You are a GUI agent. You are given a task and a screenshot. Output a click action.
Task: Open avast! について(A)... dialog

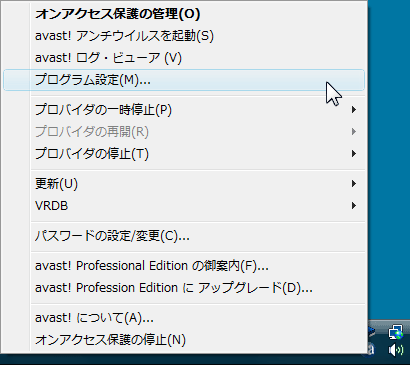click(184, 318)
